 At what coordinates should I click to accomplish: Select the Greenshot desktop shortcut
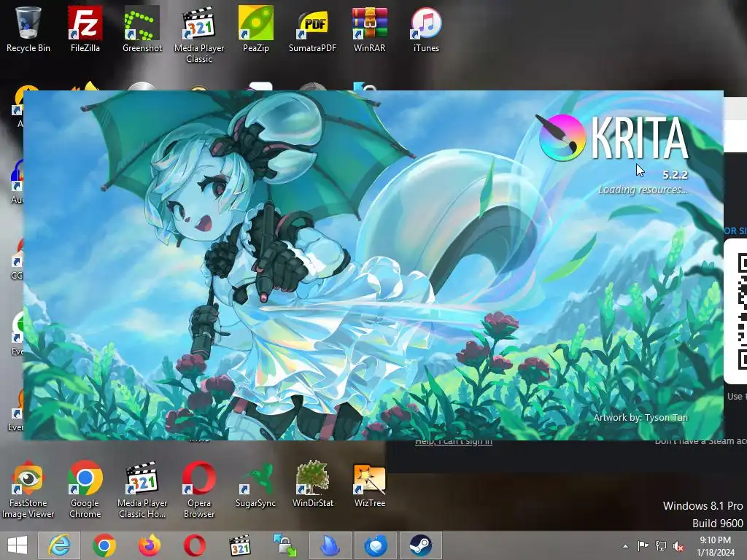pos(142,29)
